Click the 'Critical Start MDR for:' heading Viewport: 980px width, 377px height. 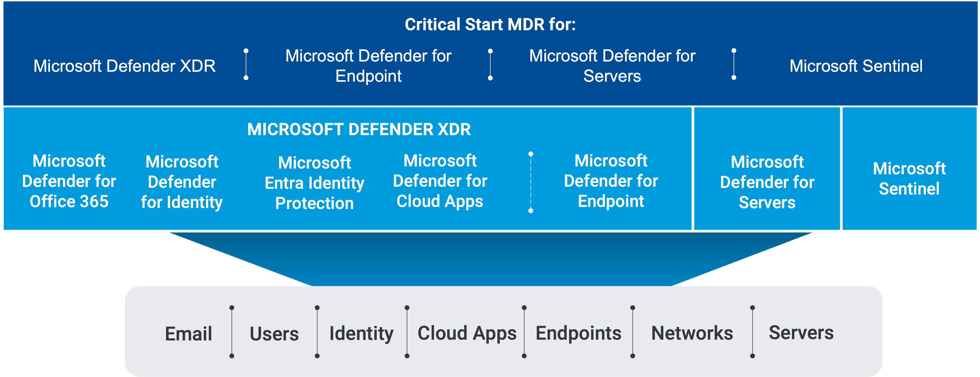pos(490,24)
